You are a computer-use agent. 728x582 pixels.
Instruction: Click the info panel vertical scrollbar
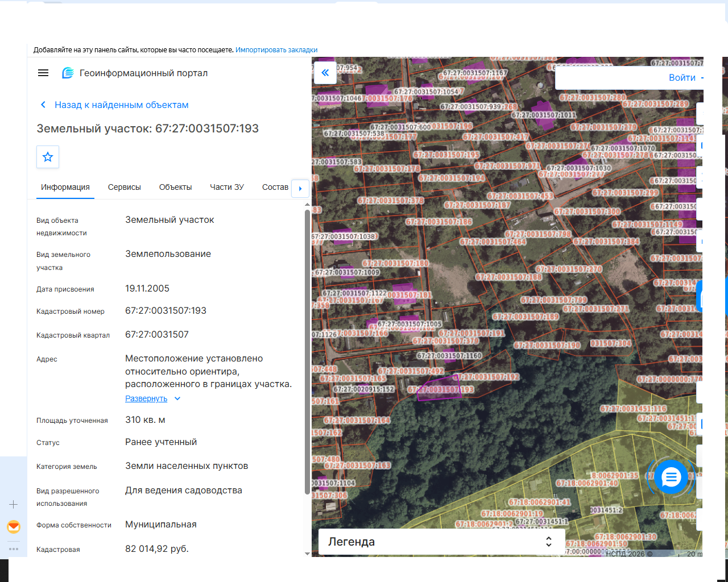coord(308,352)
